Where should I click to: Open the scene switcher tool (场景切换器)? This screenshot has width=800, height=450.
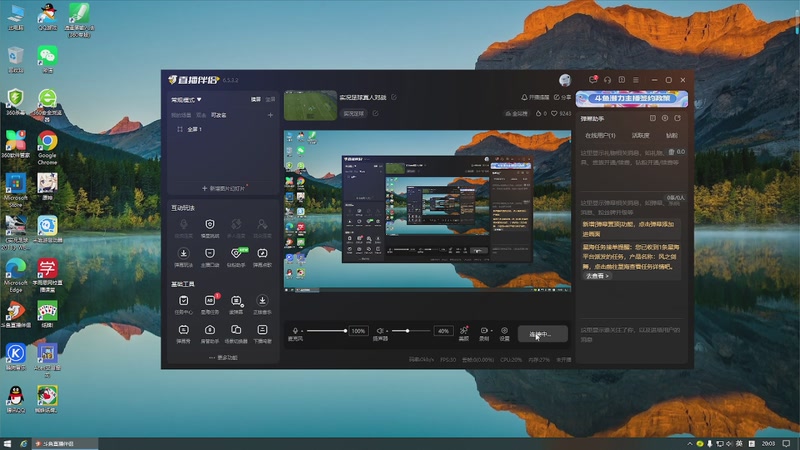coord(236,334)
